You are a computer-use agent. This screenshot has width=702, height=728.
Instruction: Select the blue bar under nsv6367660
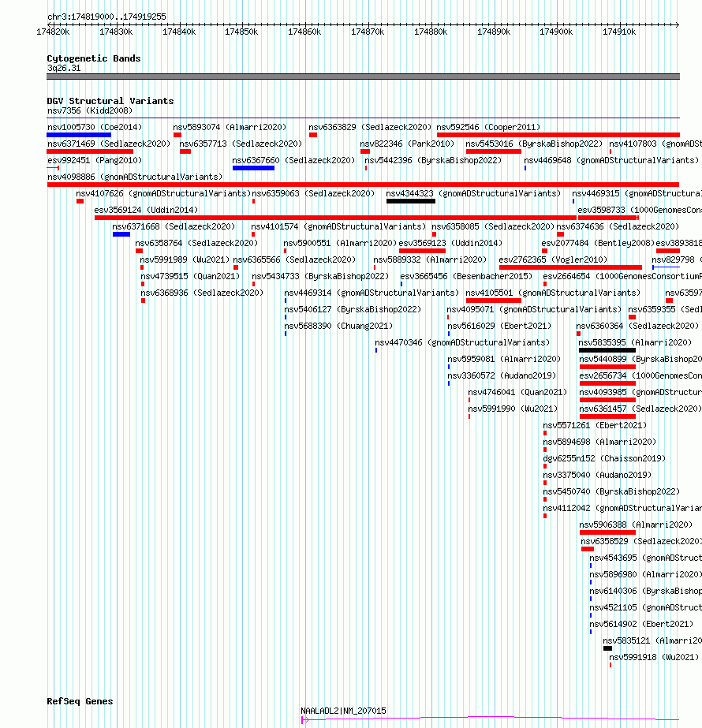(x=253, y=168)
